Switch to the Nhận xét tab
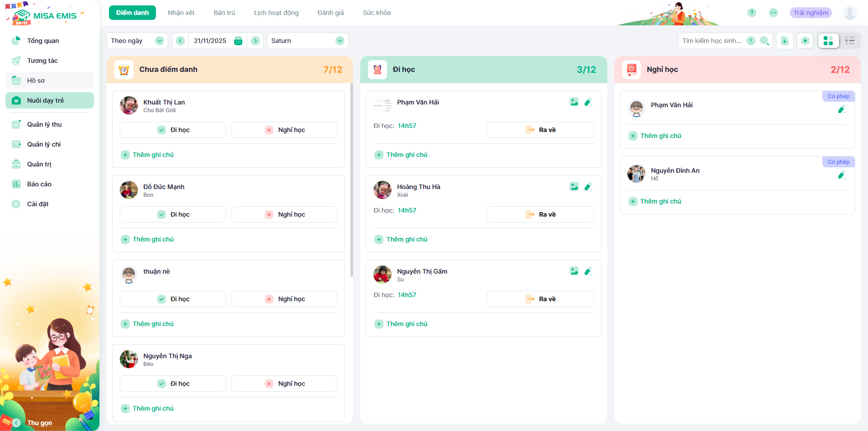Viewport: 868px width, 431px height. (x=181, y=13)
